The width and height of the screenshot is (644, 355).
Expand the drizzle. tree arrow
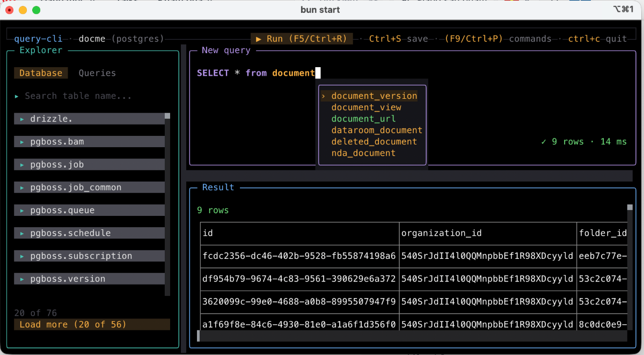(22, 119)
